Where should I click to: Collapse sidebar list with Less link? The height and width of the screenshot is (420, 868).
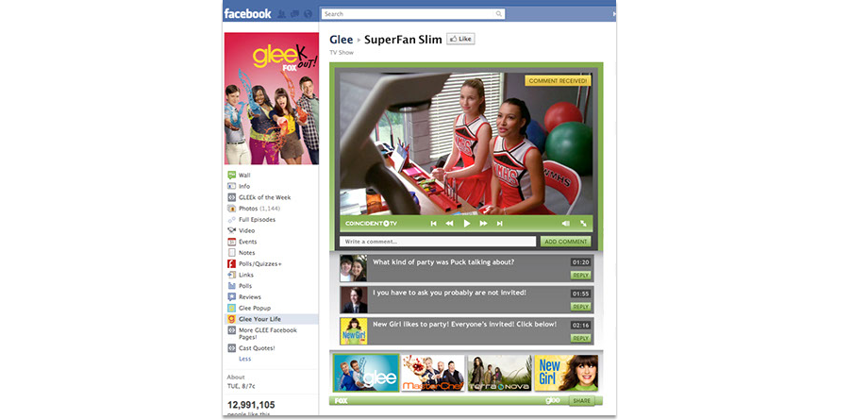244,359
